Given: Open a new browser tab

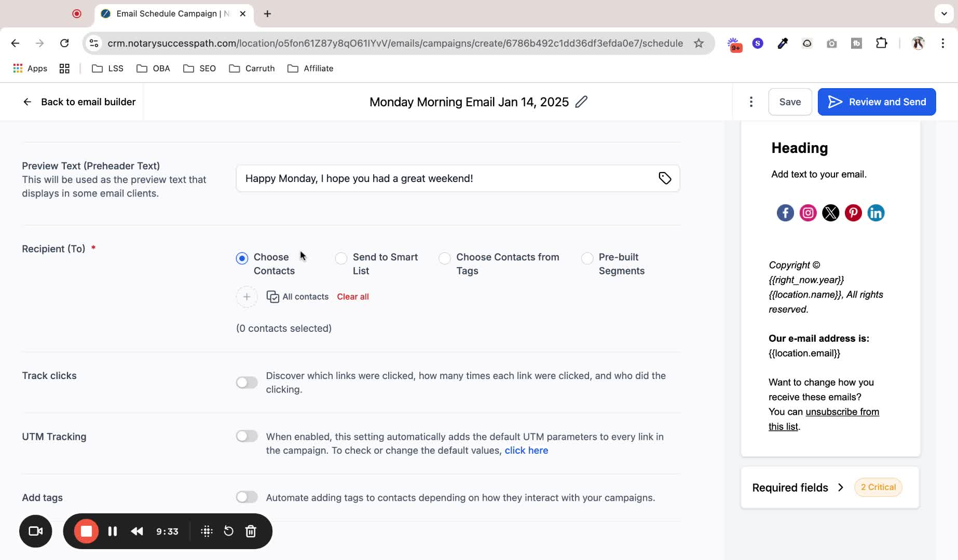Looking at the screenshot, I should click(267, 13).
